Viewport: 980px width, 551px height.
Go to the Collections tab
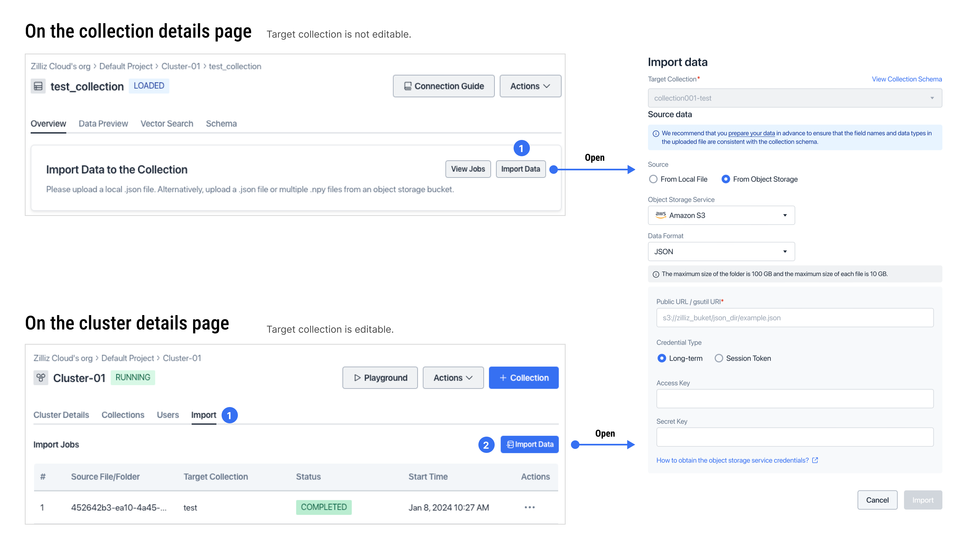click(122, 415)
